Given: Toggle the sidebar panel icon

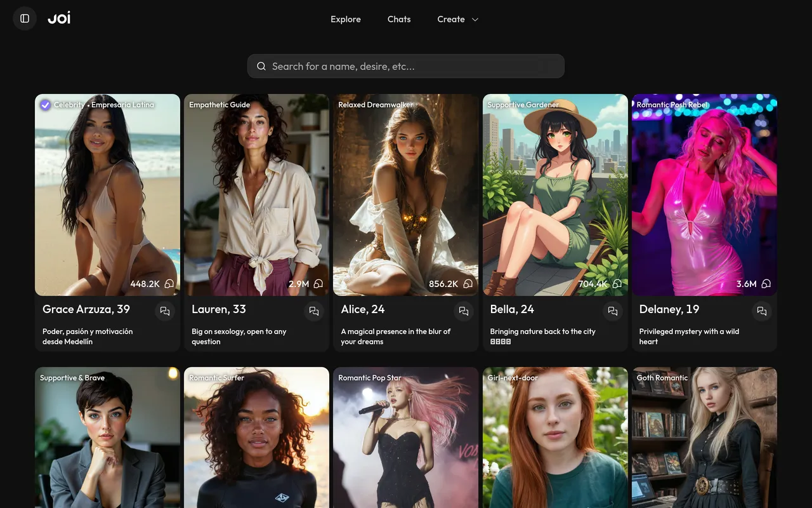Looking at the screenshot, I should point(25,18).
